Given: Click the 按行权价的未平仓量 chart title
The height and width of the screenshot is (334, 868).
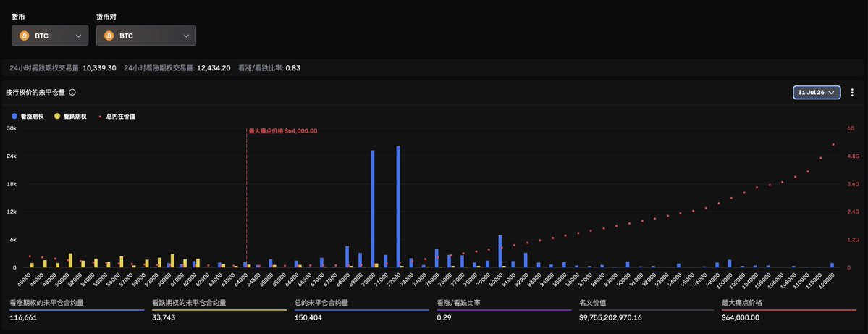Looking at the screenshot, I should coord(35,93).
